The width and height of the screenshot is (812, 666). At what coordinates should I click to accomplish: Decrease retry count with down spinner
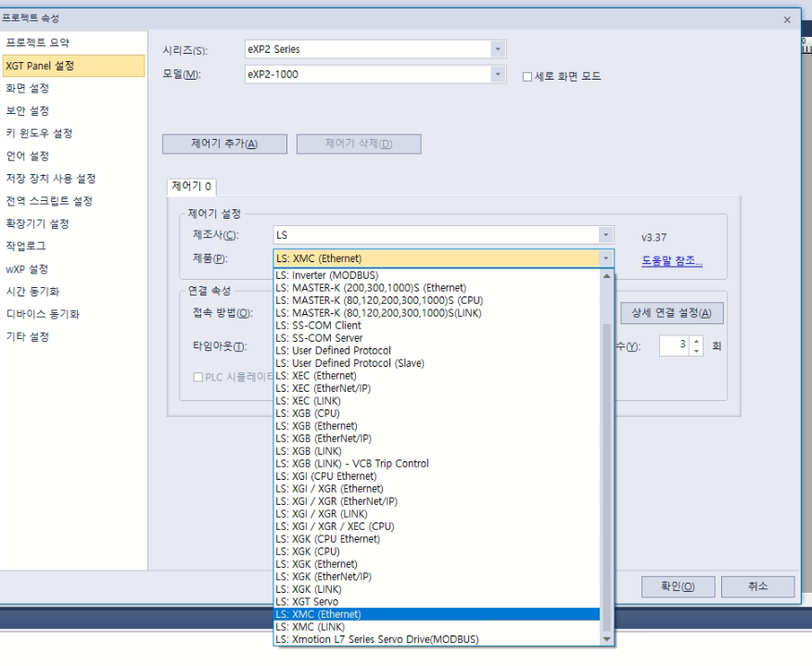click(696, 351)
